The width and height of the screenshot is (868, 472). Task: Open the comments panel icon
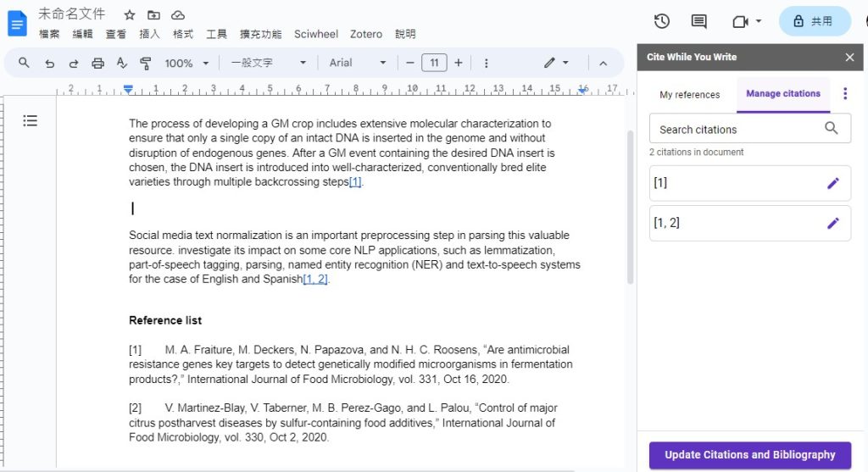[x=699, y=21]
